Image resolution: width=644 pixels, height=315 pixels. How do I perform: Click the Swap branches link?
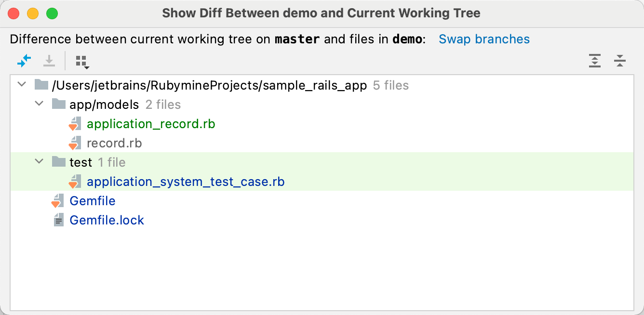coord(484,39)
